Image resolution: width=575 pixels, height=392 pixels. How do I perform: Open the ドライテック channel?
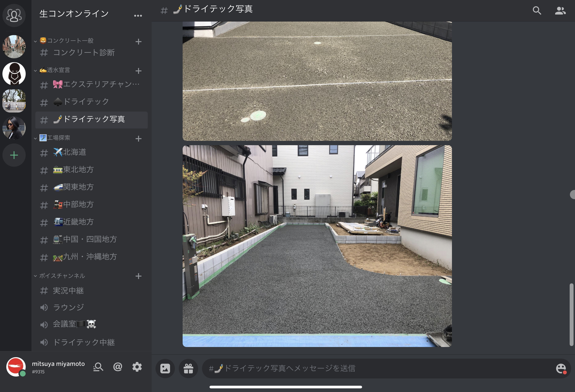click(91, 102)
